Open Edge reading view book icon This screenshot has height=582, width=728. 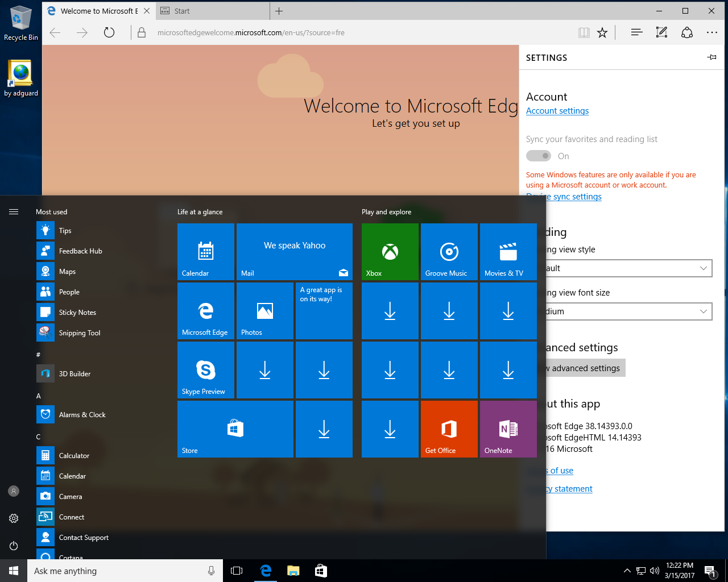[584, 33]
